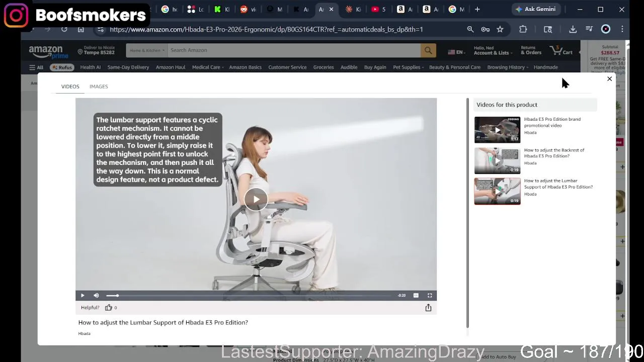644x362 pixels.
Task: Reload the page in browser
Action: (64, 30)
